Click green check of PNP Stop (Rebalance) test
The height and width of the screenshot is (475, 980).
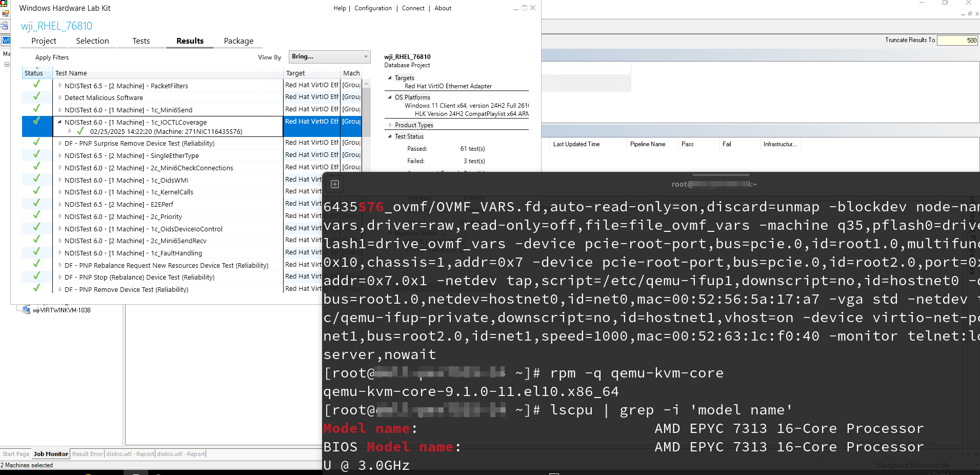(x=36, y=276)
